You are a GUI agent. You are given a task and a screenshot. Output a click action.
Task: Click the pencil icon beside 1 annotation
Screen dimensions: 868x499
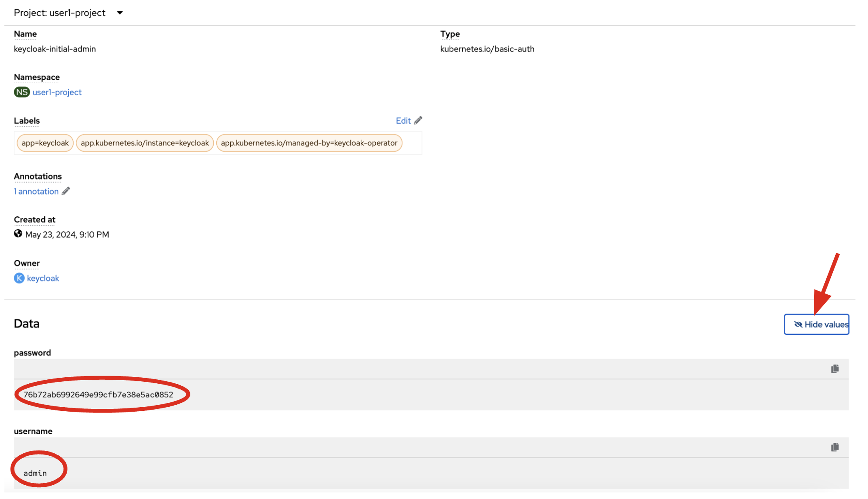[x=66, y=191]
